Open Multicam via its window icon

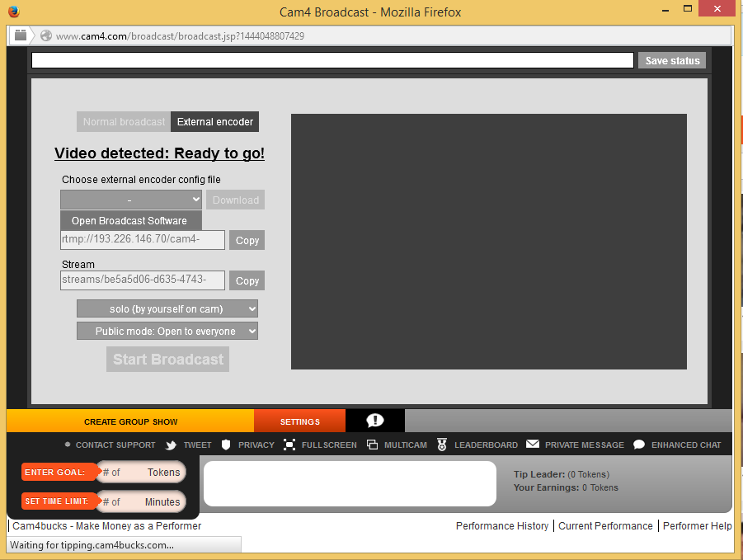click(372, 445)
